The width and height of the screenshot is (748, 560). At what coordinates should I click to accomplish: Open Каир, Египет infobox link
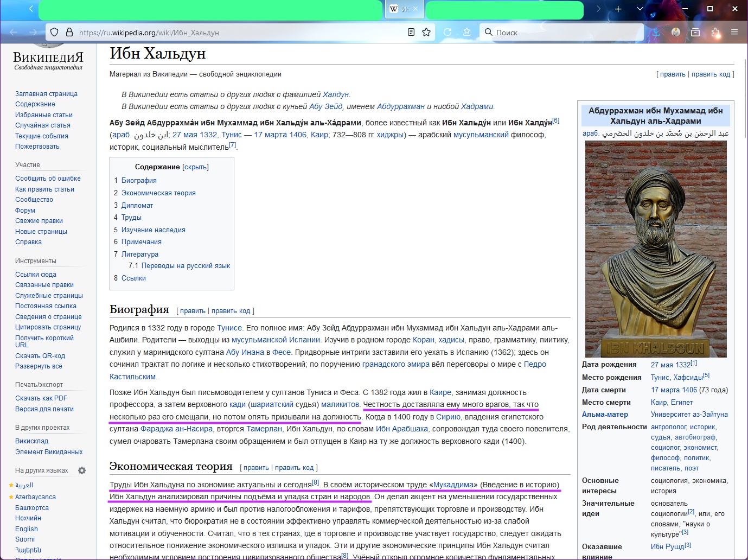coord(672,403)
